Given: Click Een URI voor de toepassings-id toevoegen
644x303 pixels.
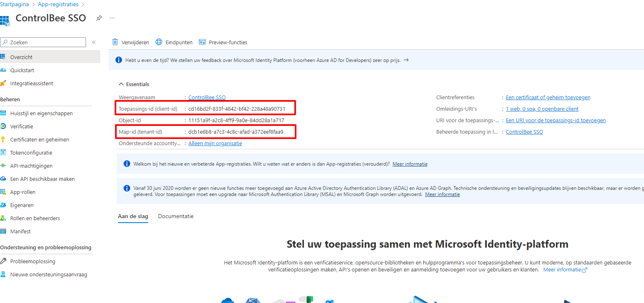Looking at the screenshot, I should [556, 120].
